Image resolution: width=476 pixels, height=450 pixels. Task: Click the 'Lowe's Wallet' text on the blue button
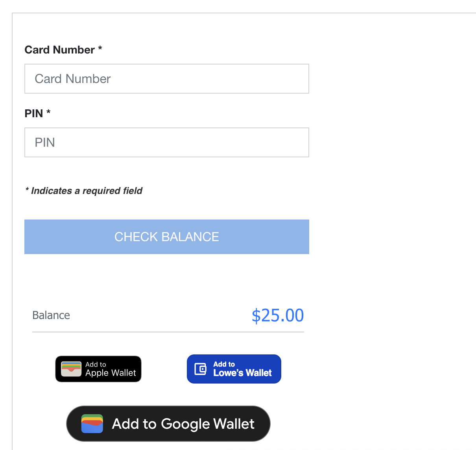coord(242,373)
